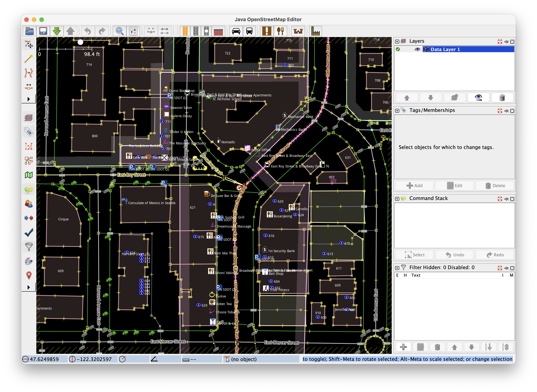
Task: Toggle the Filter funnel sidebar button
Action: click(29, 247)
